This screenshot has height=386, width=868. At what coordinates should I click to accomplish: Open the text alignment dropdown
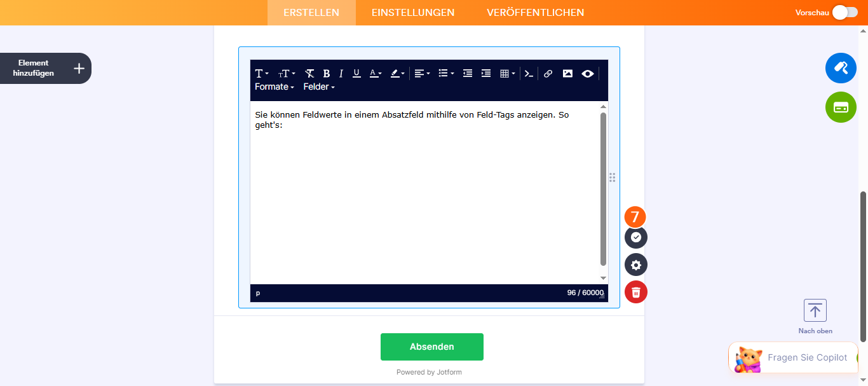422,74
